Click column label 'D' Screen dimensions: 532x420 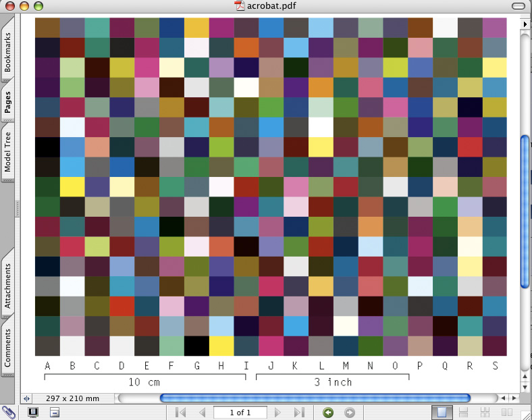coord(122,366)
